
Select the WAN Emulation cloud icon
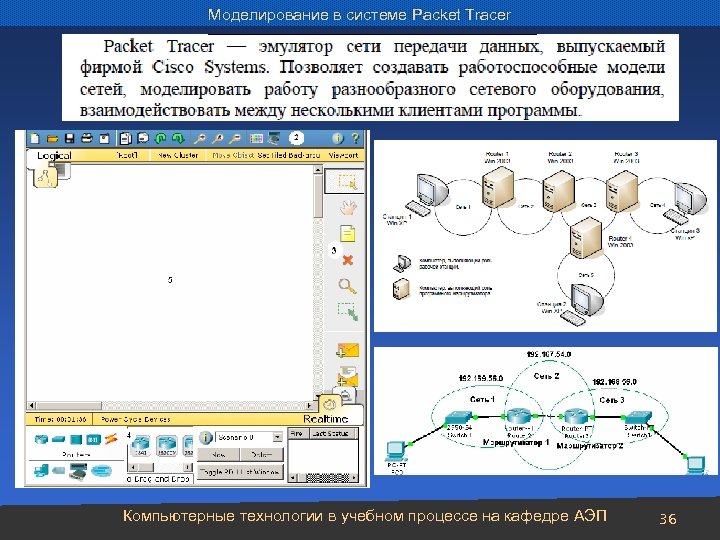(x=58, y=471)
